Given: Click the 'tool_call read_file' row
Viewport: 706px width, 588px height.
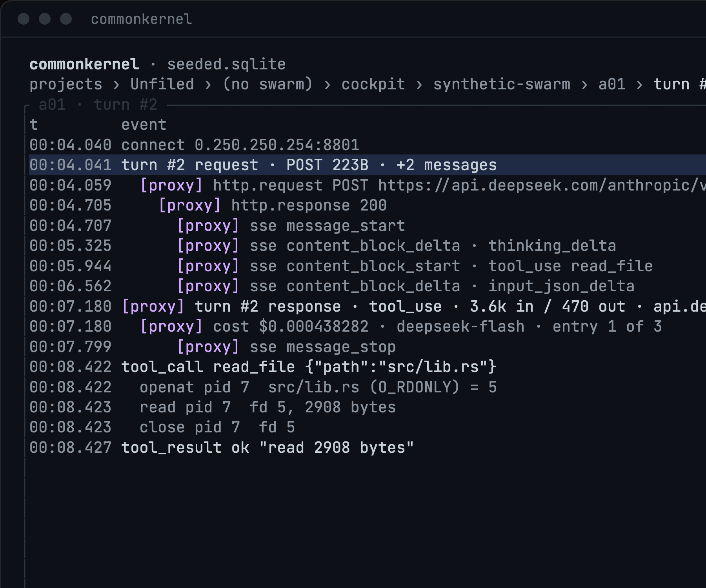Looking at the screenshot, I should click(368, 367).
